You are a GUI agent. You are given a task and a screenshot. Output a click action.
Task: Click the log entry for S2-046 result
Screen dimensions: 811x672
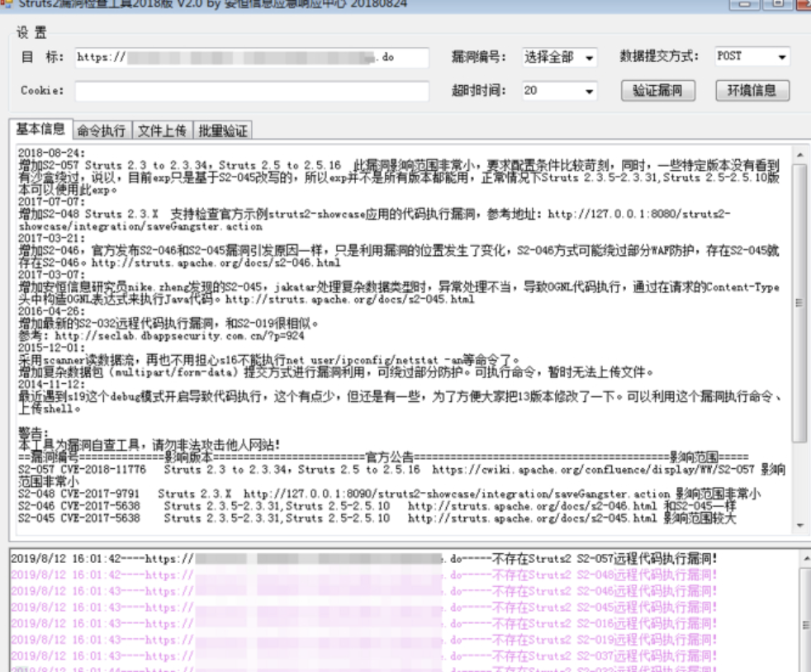364,591
